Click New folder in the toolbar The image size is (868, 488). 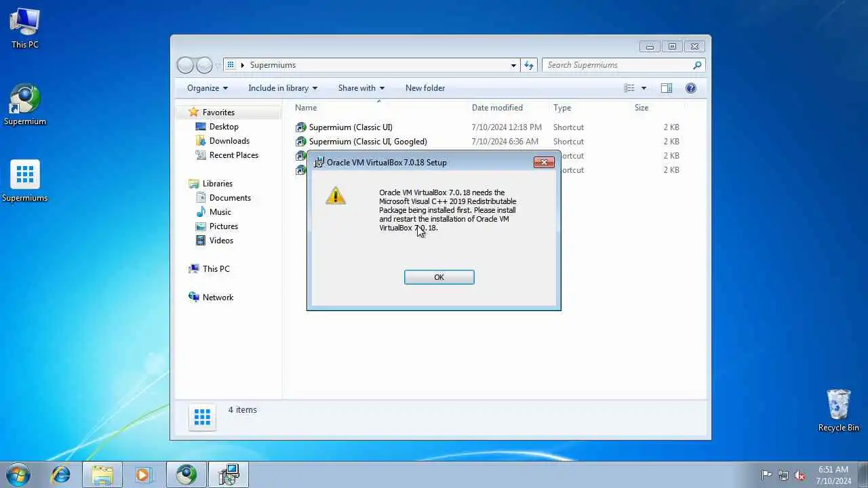(425, 88)
